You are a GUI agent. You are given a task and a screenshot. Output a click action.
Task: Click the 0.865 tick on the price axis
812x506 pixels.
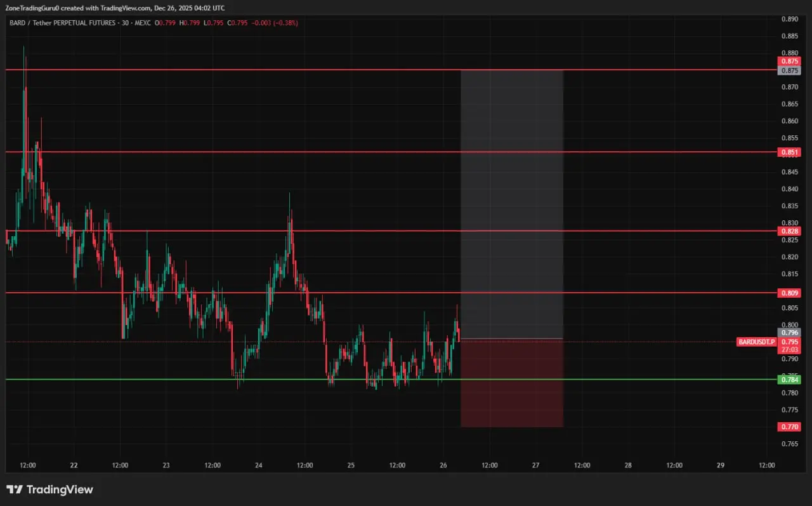[x=789, y=104]
